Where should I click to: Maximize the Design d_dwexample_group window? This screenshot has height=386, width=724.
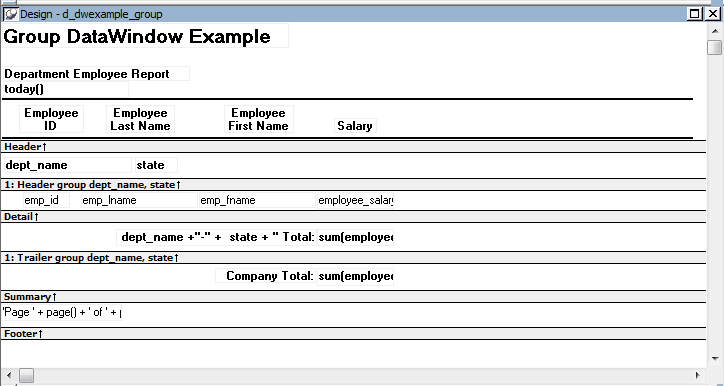(x=694, y=14)
